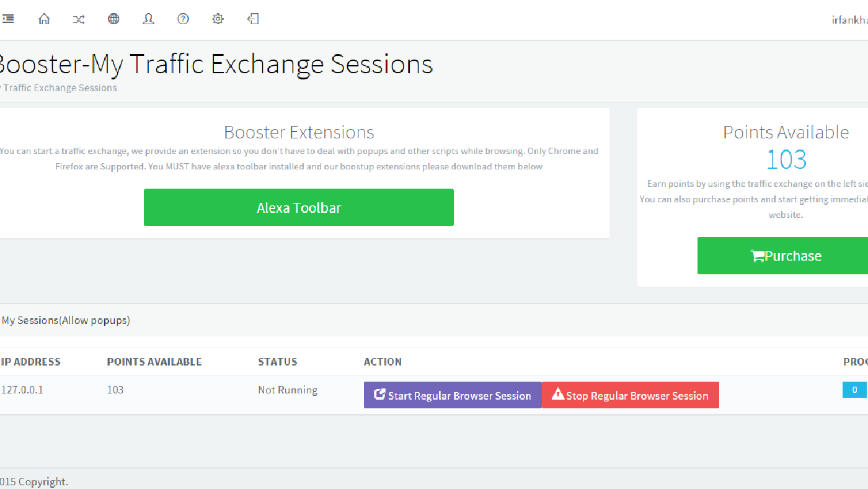Click the My Sessions panel header
This screenshot has width=868, height=489.
(x=66, y=321)
